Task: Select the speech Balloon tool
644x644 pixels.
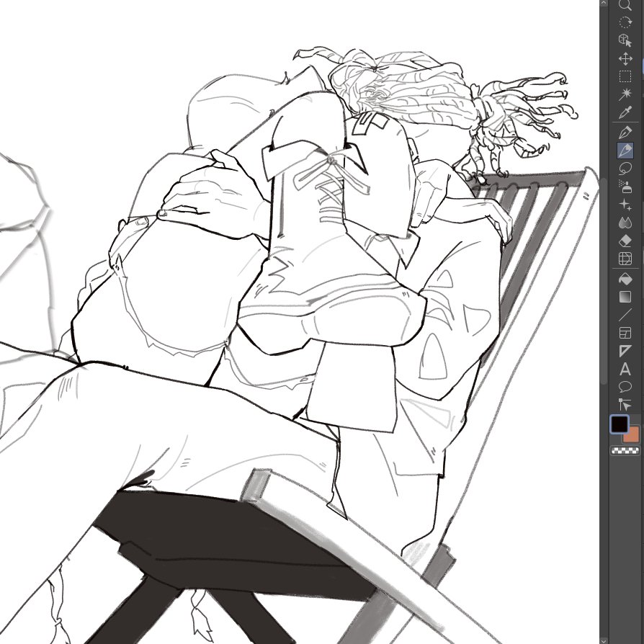Action: point(625,387)
